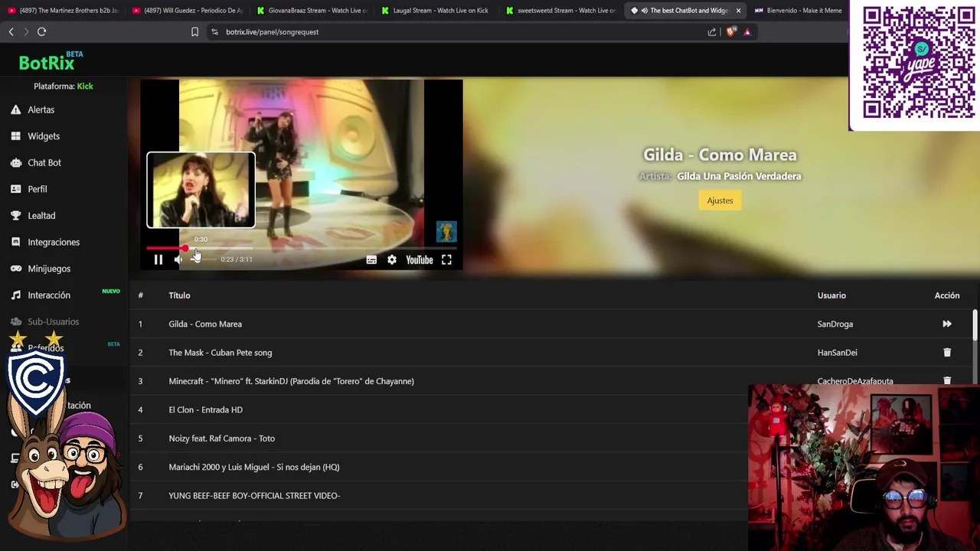
Task: Open Interacción in the sidebar
Action: (x=49, y=295)
